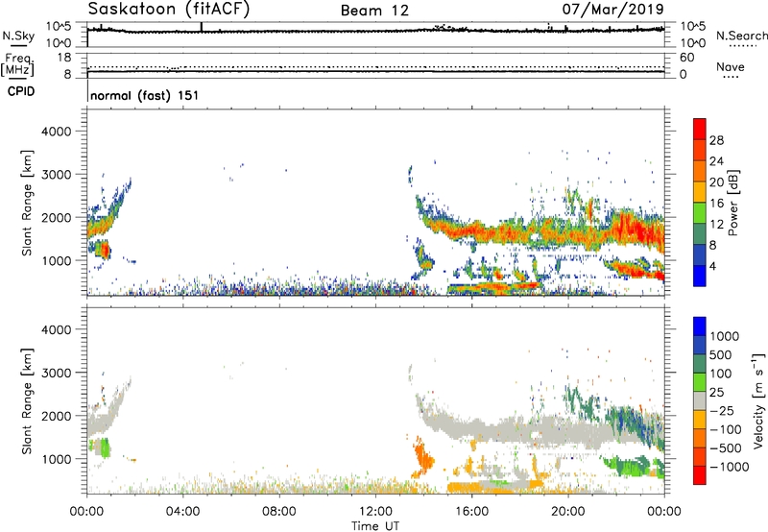Pick the red segment above 28 dB

pos(700,129)
